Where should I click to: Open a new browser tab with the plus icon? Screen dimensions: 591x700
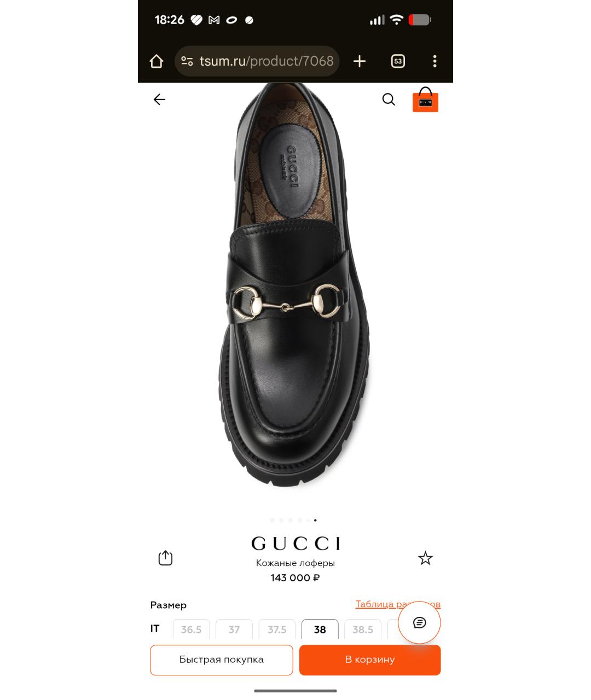(360, 61)
